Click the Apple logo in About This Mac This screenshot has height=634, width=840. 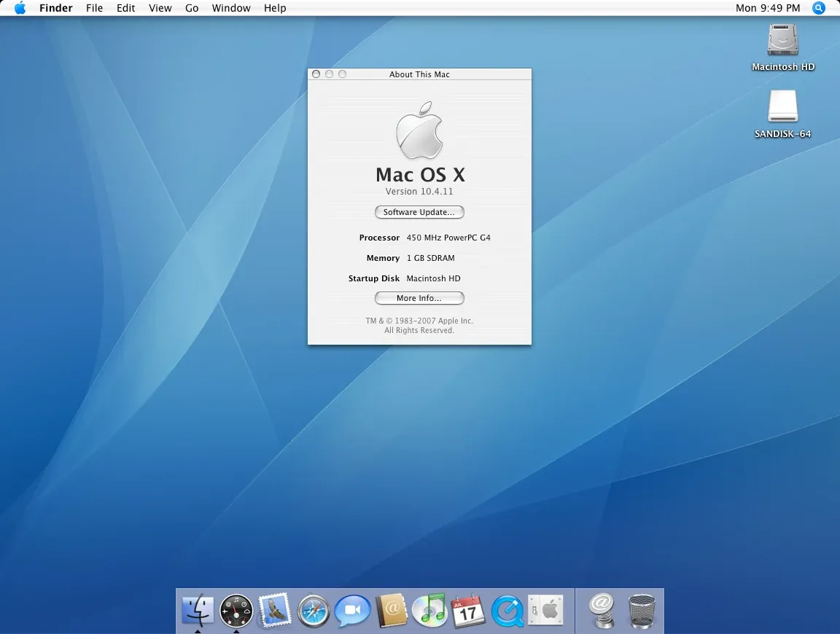pos(419,130)
